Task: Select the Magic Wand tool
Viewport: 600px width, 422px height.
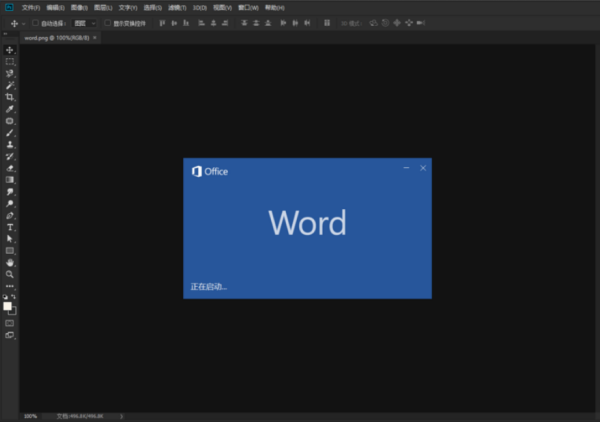Action: (x=10, y=85)
